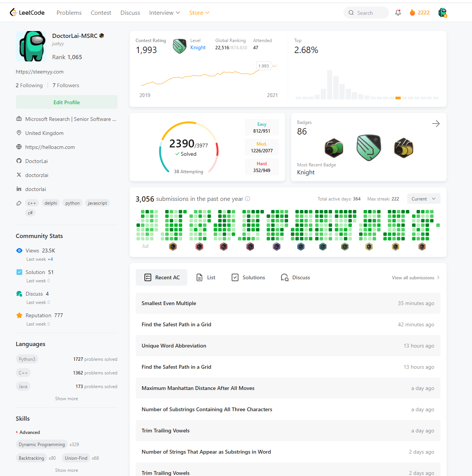Switch to the Solutions tab

[248, 277]
